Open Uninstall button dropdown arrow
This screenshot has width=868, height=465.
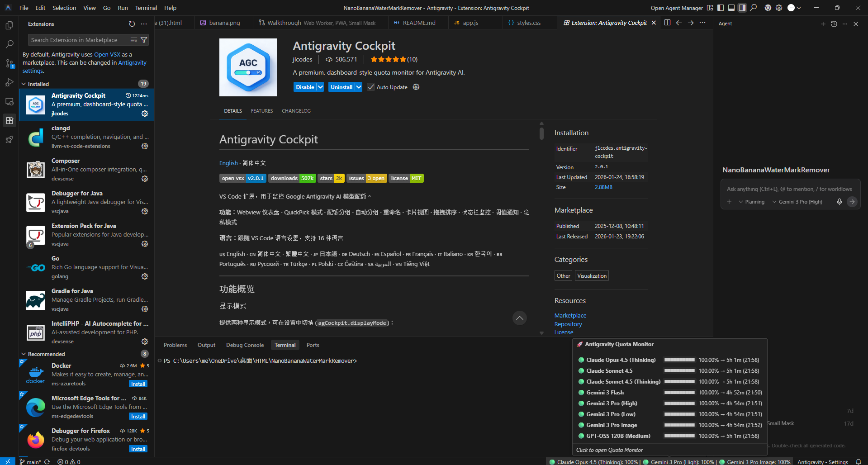click(359, 87)
